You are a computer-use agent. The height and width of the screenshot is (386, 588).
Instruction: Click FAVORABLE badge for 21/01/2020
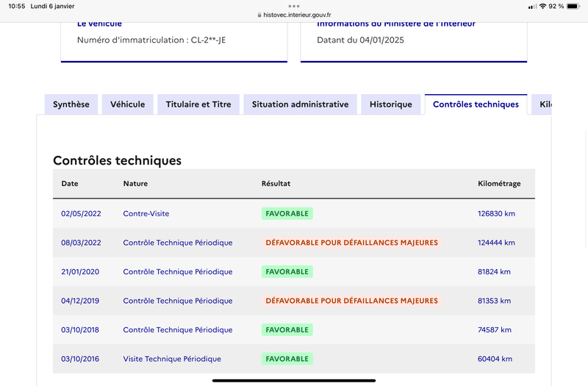pos(287,271)
